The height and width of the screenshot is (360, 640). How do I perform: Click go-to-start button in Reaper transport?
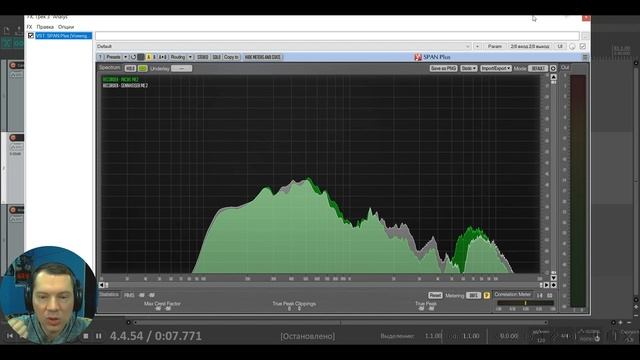(x=10, y=336)
